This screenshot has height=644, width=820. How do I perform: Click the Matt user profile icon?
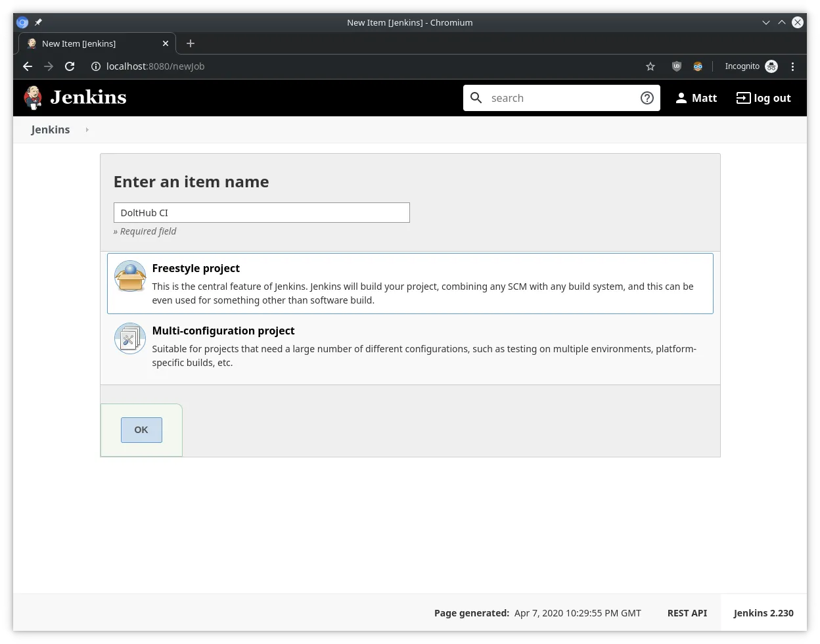(x=681, y=97)
